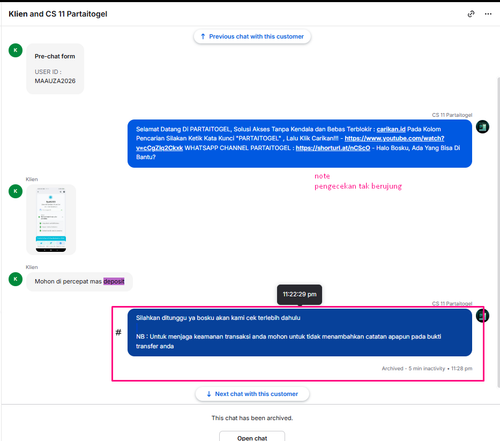This screenshot has width=500, height=441.
Task: Click the K avatar beside the image message
Action: point(15,191)
